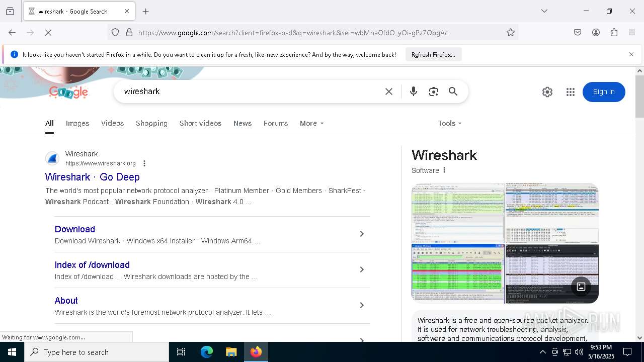
Task: Search by image with Google Lens icon
Action: click(434, 92)
